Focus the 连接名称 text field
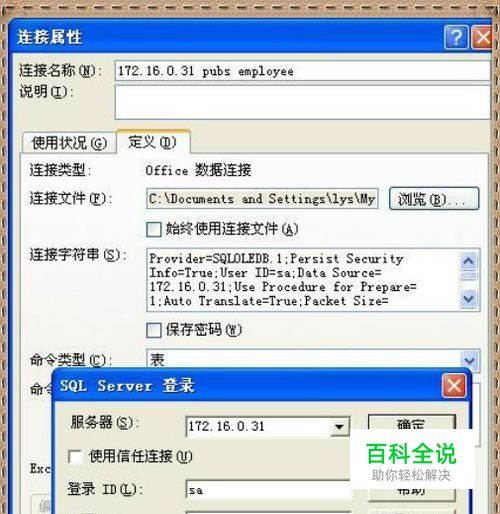The height and width of the screenshot is (514, 500). 302,71
